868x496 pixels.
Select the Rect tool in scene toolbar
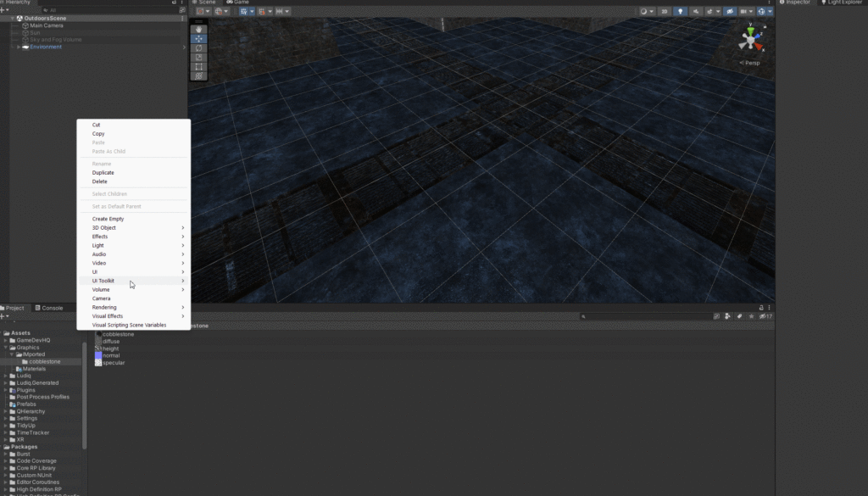(x=199, y=66)
